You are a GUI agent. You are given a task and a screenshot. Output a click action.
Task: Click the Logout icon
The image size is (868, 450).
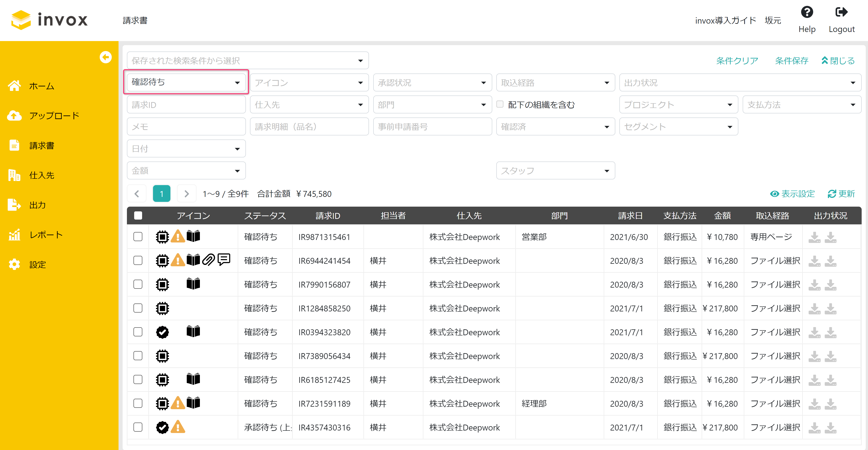tap(841, 12)
